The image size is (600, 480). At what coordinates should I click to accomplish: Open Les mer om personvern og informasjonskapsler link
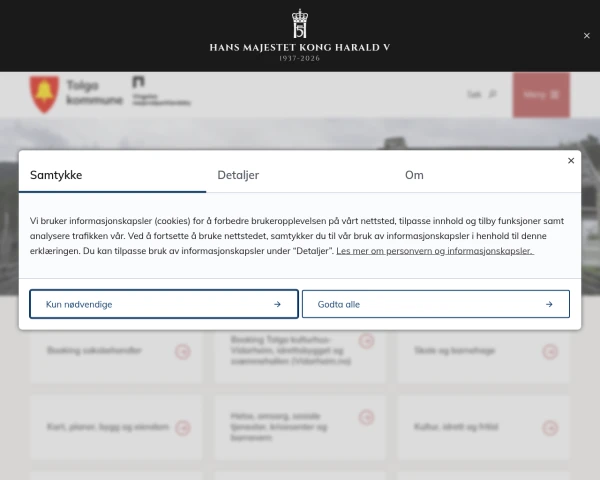(x=435, y=251)
